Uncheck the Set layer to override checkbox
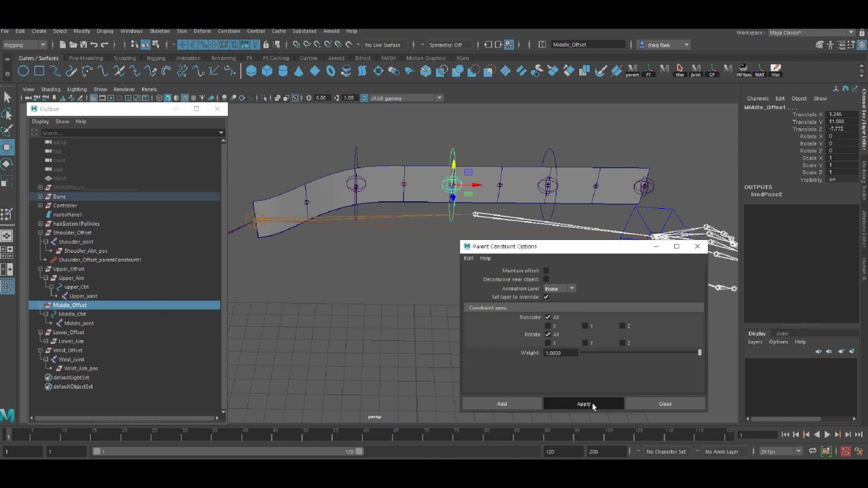This screenshot has width=868, height=488. point(546,297)
